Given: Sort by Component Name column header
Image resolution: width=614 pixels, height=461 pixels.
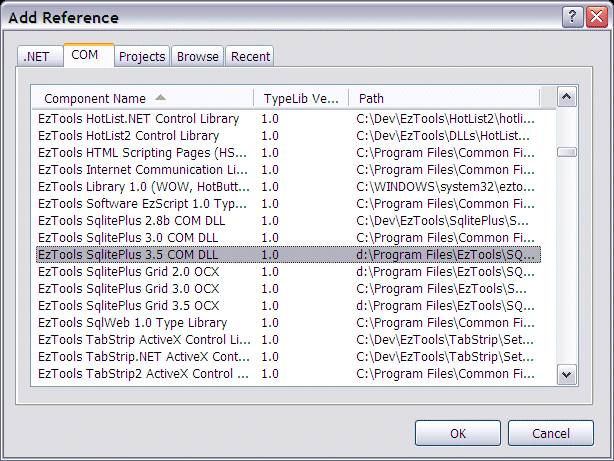Looking at the screenshot, I should tap(143, 98).
